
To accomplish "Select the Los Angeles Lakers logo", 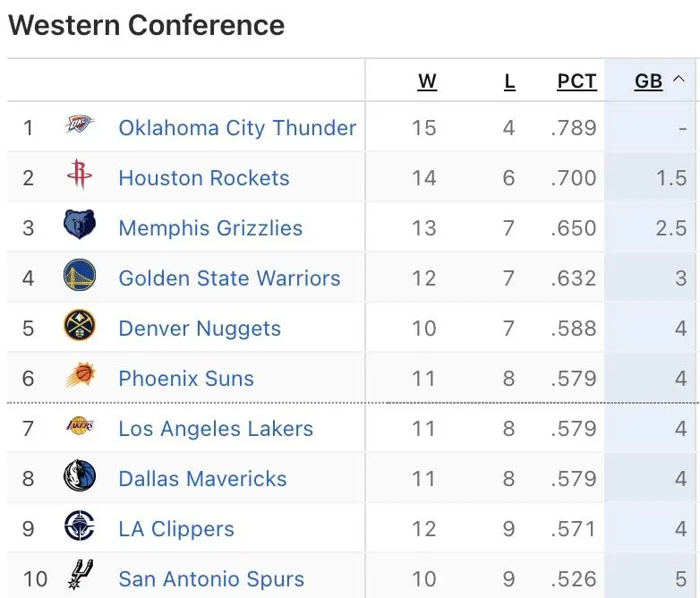I will click(x=80, y=425).
